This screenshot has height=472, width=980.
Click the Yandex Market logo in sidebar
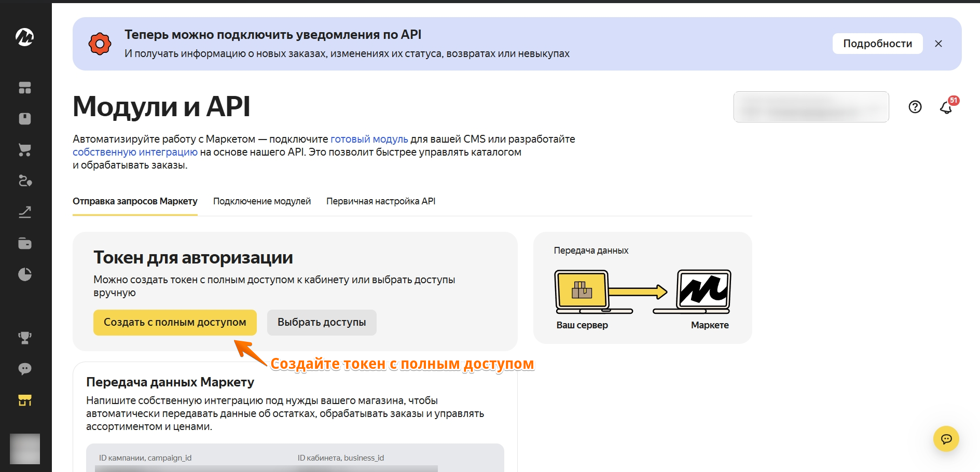point(24,37)
